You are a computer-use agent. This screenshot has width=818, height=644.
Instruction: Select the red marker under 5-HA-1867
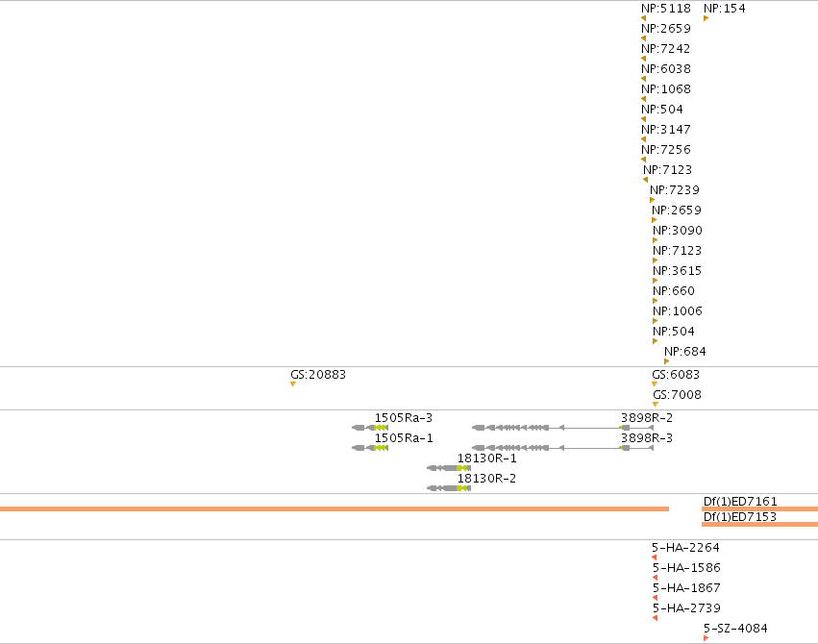[656, 598]
